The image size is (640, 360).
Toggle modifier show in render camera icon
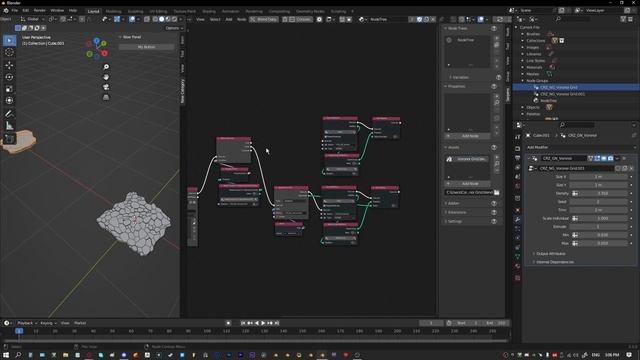[610, 158]
